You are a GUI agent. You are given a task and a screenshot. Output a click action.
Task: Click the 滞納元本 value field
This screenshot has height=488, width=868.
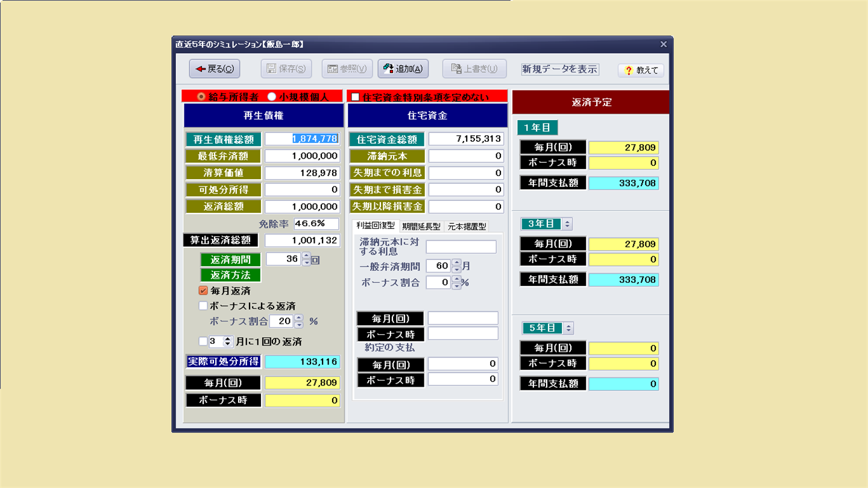(466, 156)
